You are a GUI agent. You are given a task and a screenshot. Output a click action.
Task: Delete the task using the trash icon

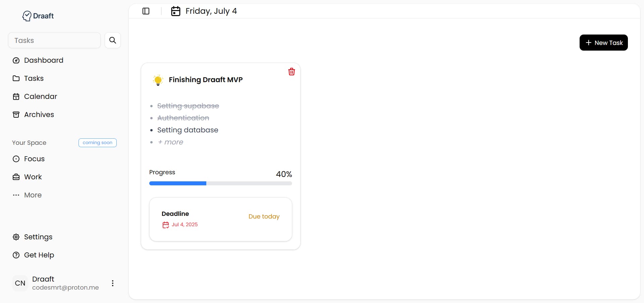[291, 71]
